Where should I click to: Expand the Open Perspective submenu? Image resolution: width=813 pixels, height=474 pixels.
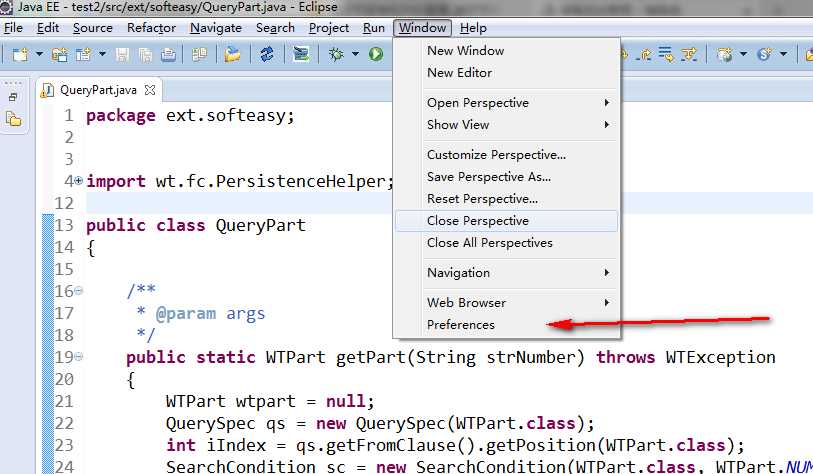(507, 103)
